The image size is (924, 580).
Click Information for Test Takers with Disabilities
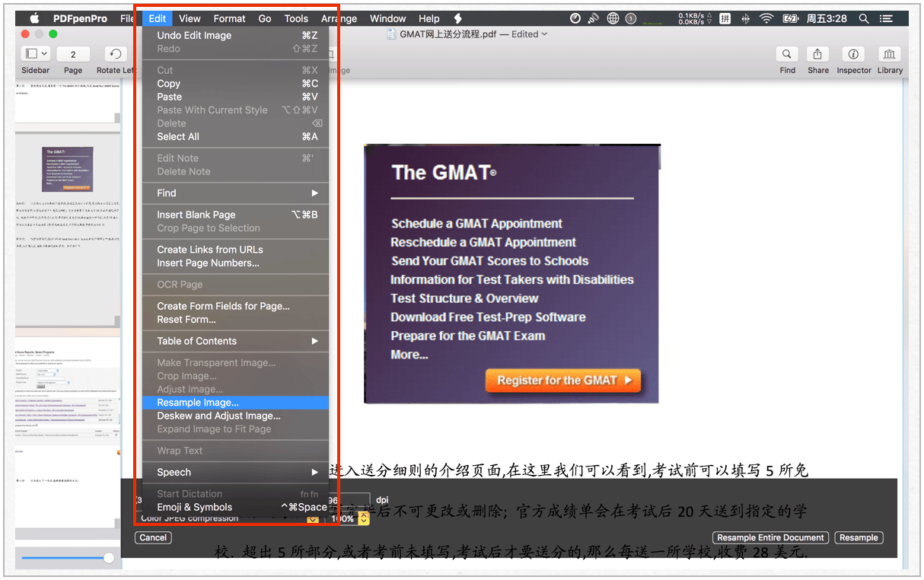tap(512, 279)
